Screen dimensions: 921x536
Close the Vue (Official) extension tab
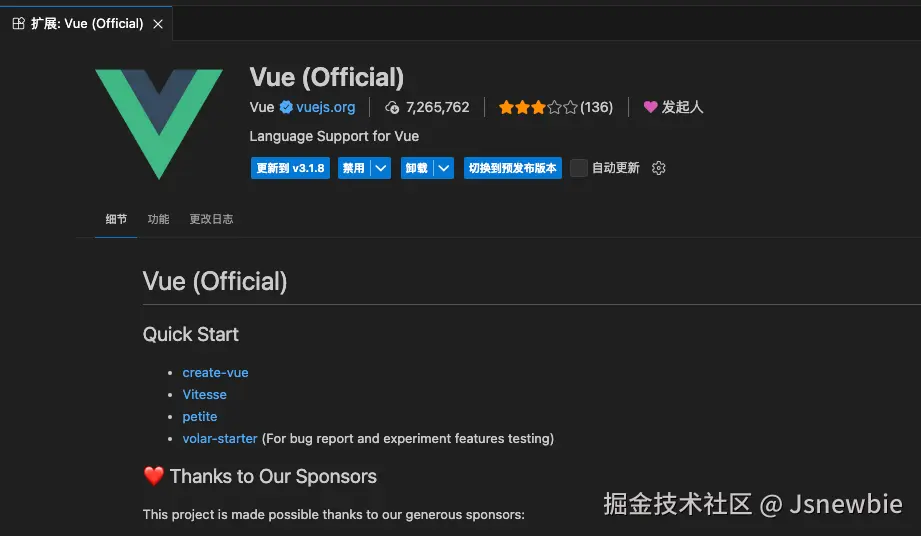tap(158, 24)
